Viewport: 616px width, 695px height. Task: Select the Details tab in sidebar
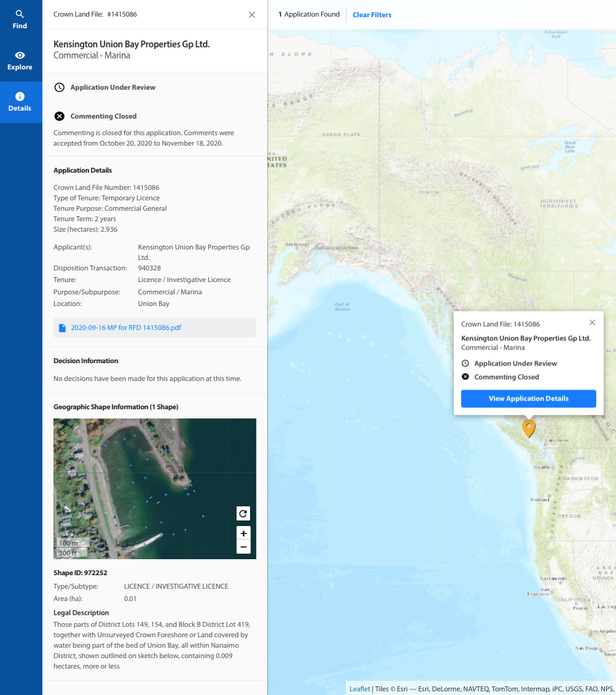[20, 102]
